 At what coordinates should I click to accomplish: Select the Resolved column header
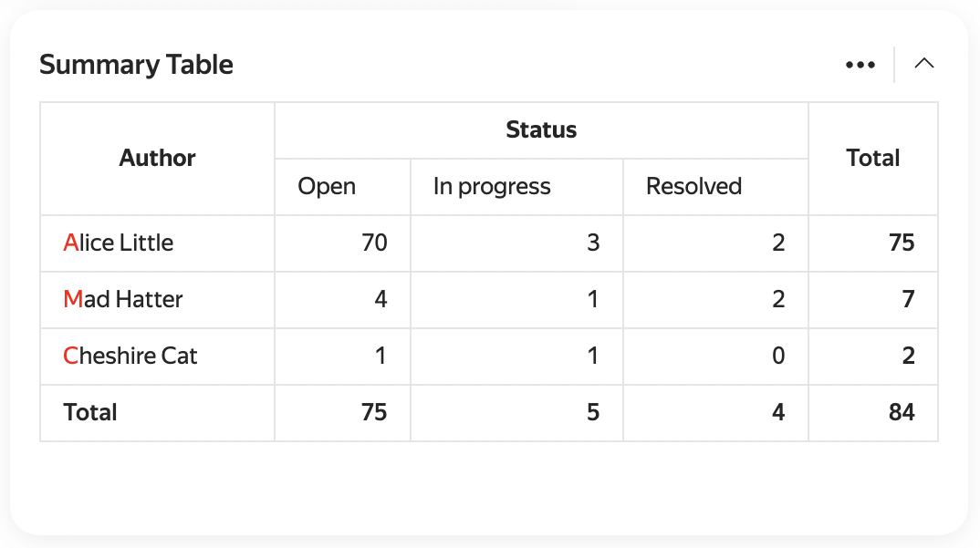(x=693, y=186)
